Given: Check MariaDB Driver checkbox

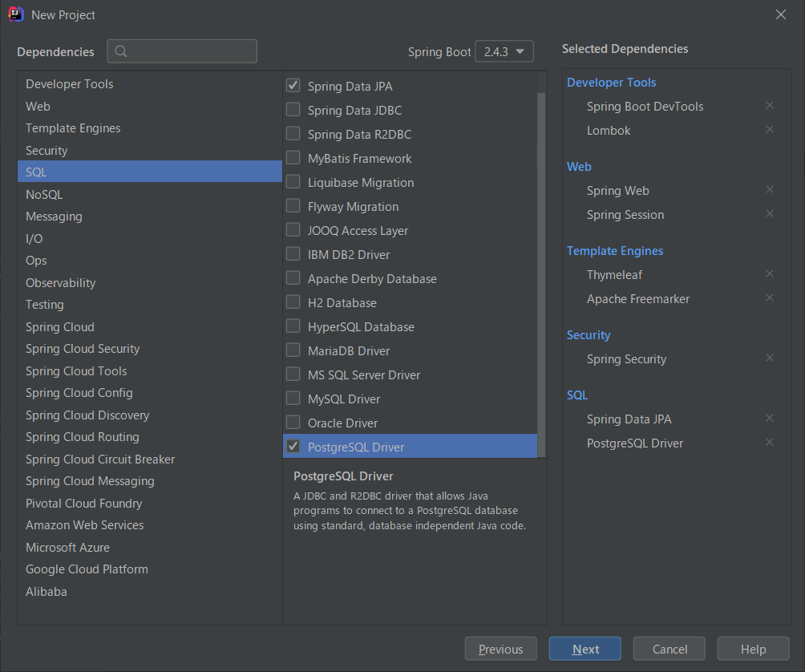Looking at the screenshot, I should pyautogui.click(x=293, y=350).
